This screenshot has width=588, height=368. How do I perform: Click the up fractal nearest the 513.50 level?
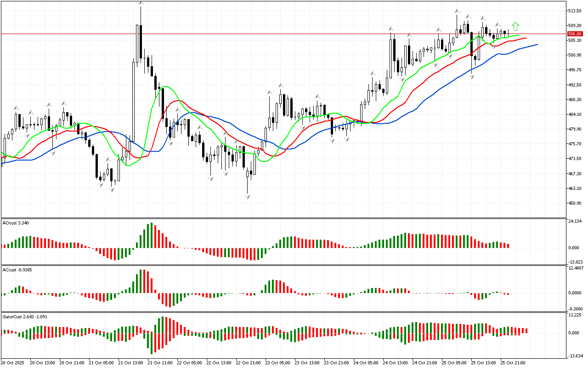pyautogui.click(x=457, y=10)
